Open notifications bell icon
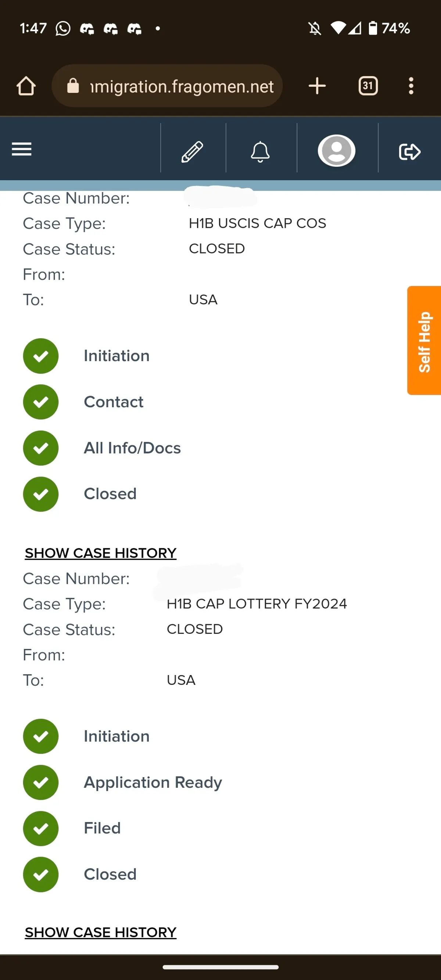The width and height of the screenshot is (441, 980). tap(260, 151)
